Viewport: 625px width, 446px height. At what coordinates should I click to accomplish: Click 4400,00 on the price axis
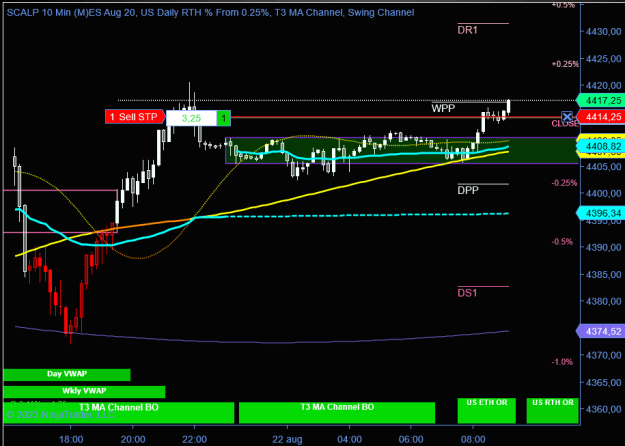[603, 193]
